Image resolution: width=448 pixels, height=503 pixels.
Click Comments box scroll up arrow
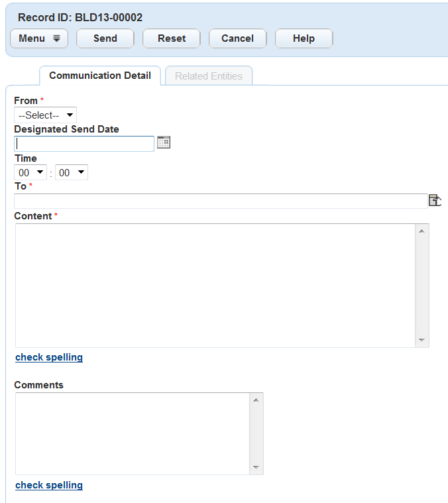pos(256,400)
